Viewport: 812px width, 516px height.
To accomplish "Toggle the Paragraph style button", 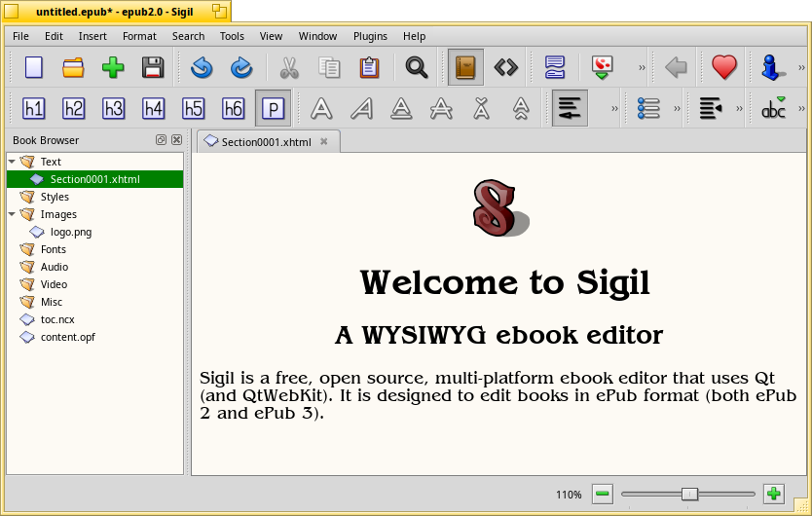I will pyautogui.click(x=273, y=108).
